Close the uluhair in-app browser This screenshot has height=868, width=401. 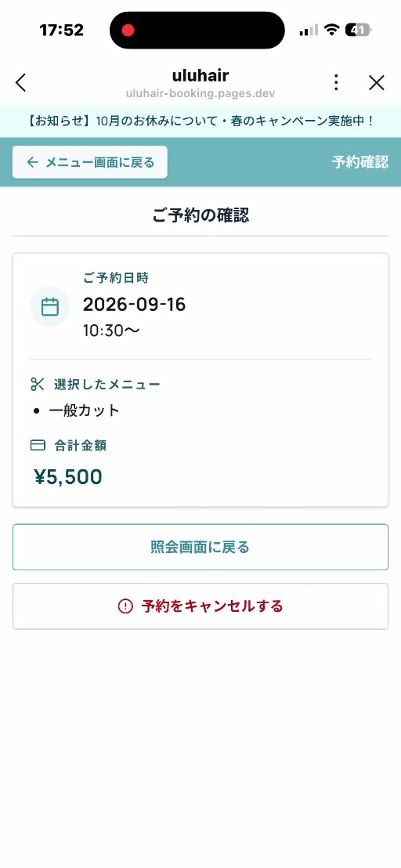[x=377, y=82]
